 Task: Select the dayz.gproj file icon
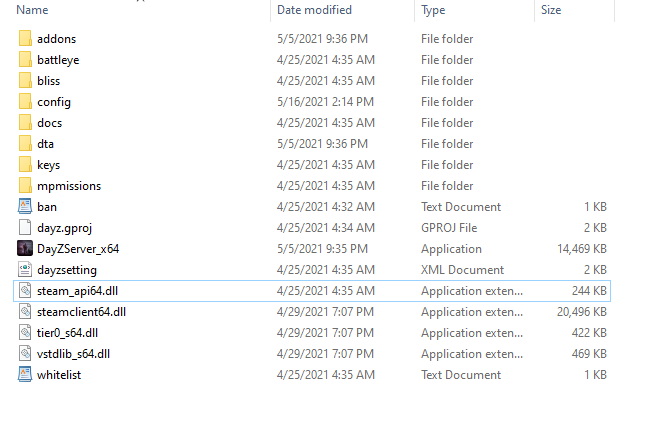click(25, 228)
